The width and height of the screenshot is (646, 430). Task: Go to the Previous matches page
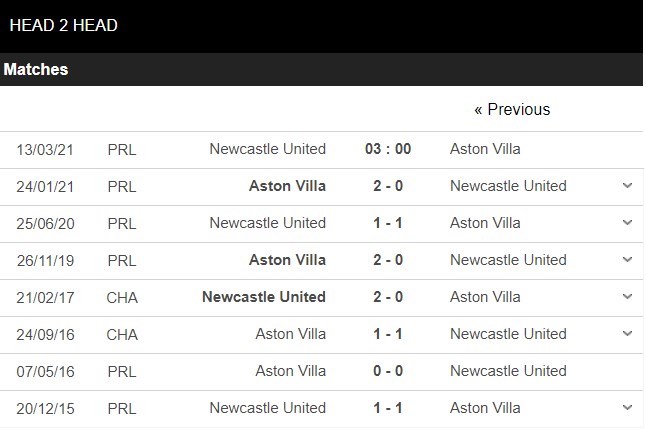tap(512, 109)
